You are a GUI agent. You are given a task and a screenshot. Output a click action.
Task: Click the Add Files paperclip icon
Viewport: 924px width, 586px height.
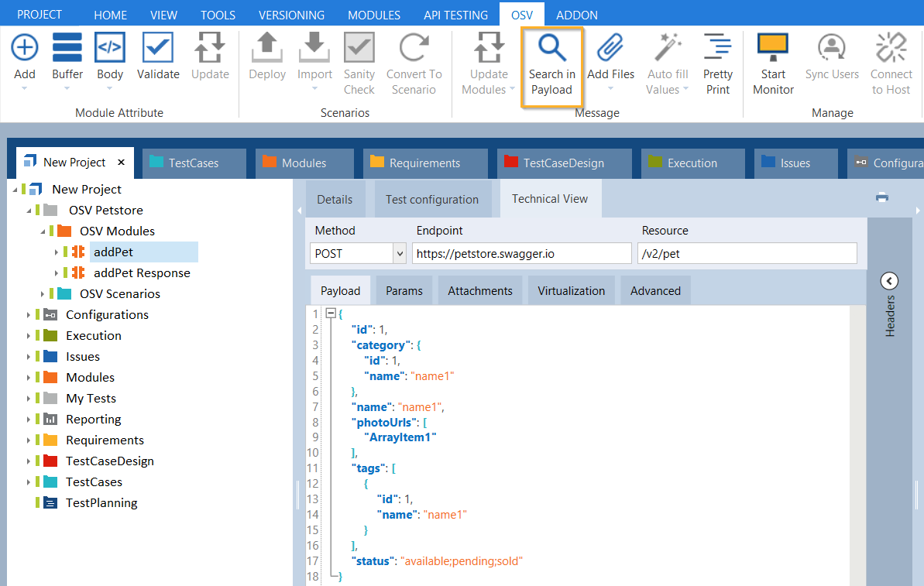click(610, 49)
